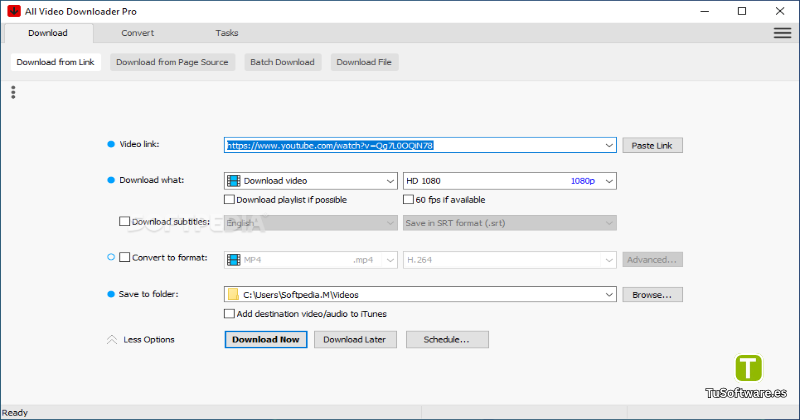
Task: Click the blue bullet beside Download what
Action: click(111, 180)
